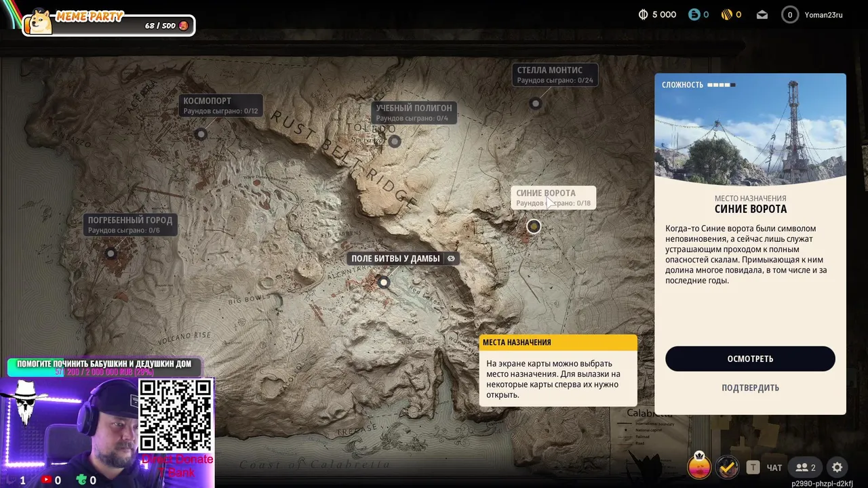Click the donation QR code
868x488 pixels.
pyautogui.click(x=176, y=415)
